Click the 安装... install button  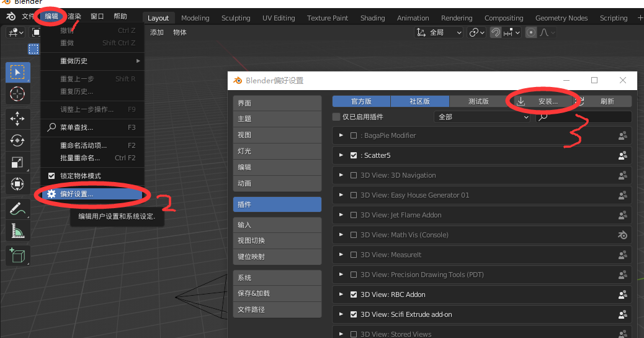(543, 101)
